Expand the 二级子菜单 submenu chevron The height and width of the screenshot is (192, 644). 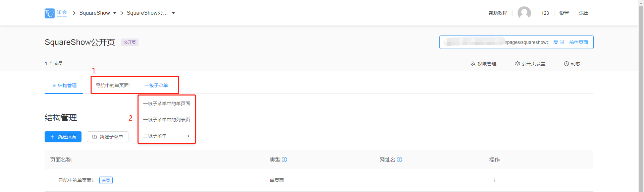click(188, 136)
